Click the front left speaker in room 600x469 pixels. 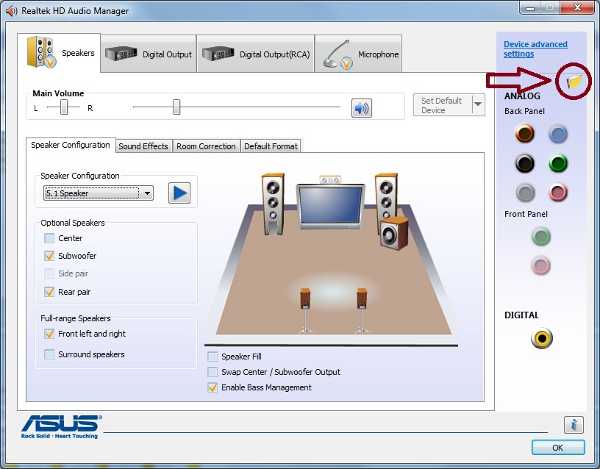click(x=273, y=204)
